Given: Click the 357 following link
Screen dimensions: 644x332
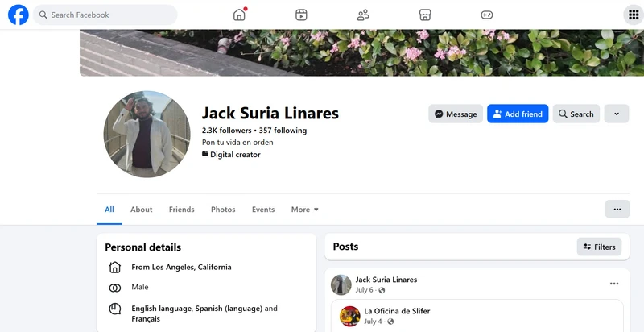Looking at the screenshot, I should pos(283,131).
